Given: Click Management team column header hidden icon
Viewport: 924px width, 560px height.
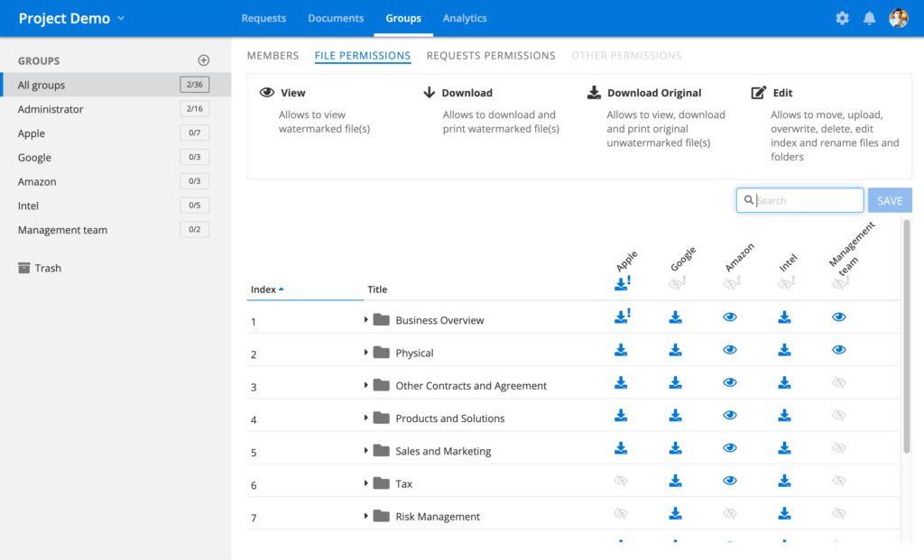Looking at the screenshot, I should pyautogui.click(x=840, y=283).
